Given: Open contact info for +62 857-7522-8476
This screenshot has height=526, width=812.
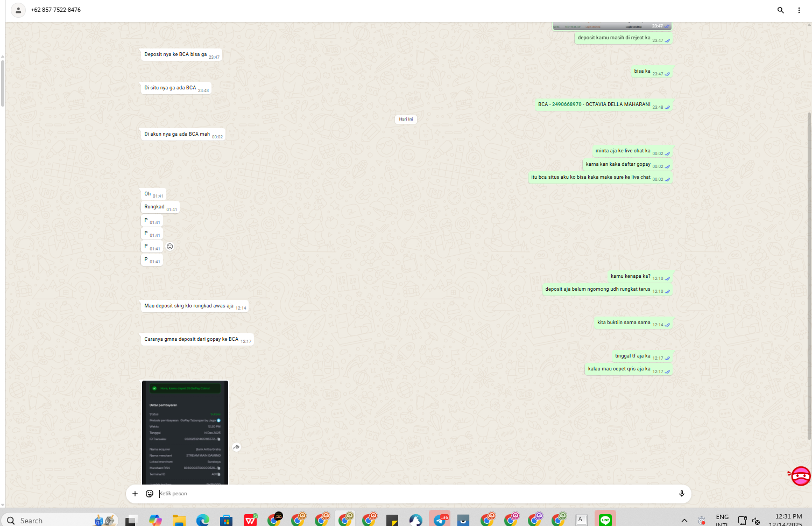Looking at the screenshot, I should [56, 10].
